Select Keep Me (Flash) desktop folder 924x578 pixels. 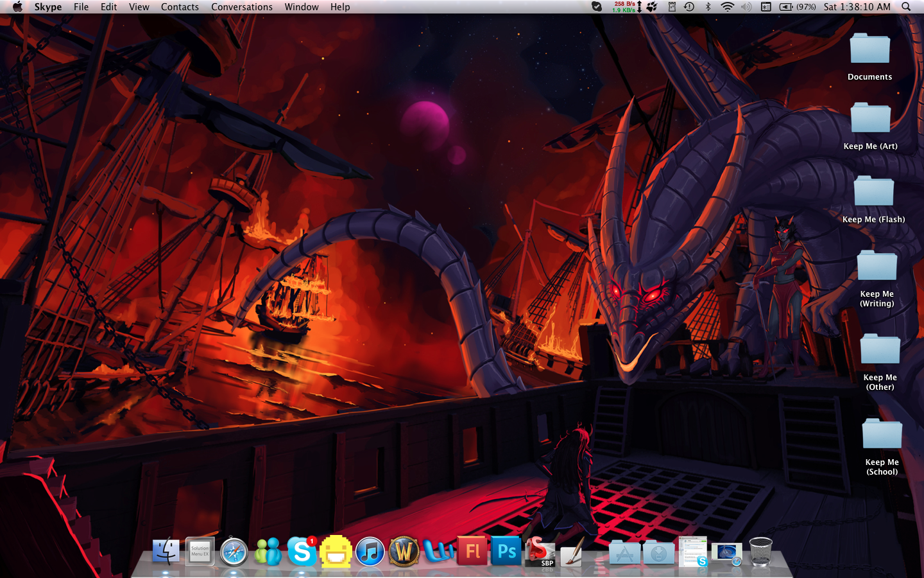point(874,199)
